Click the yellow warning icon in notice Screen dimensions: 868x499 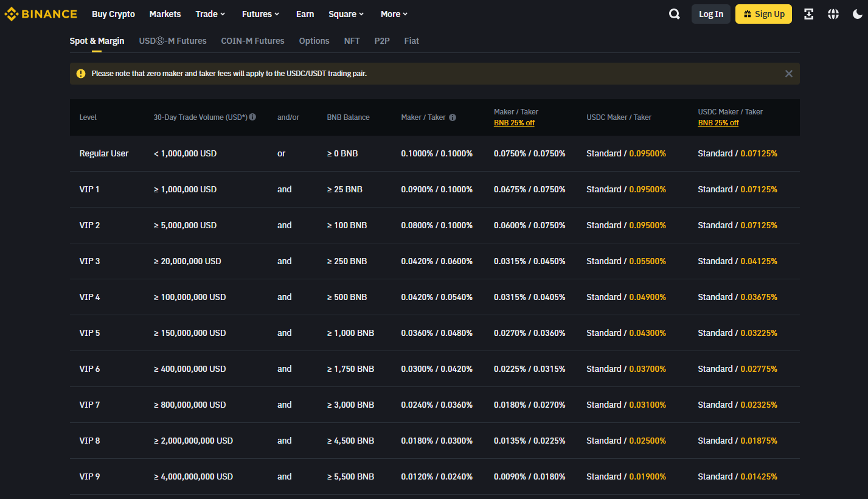click(81, 74)
